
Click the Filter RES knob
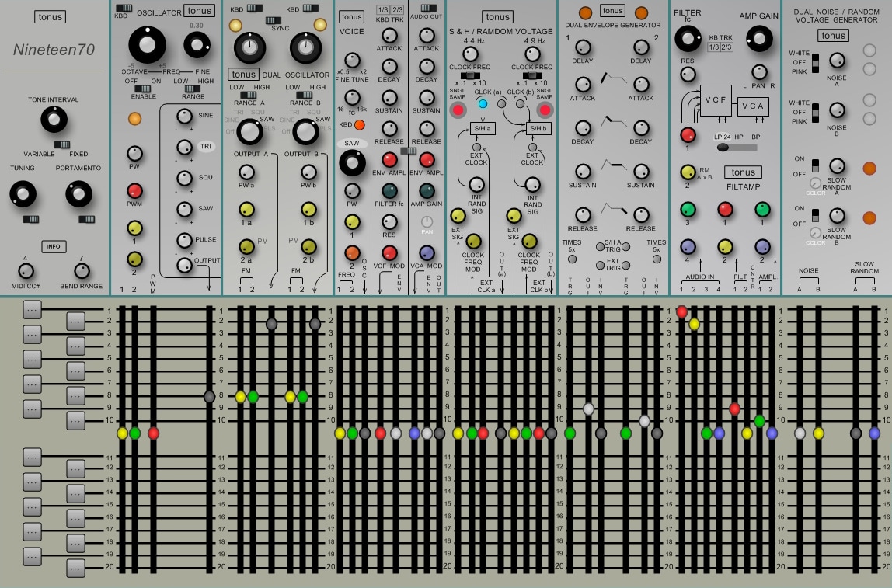click(x=688, y=74)
